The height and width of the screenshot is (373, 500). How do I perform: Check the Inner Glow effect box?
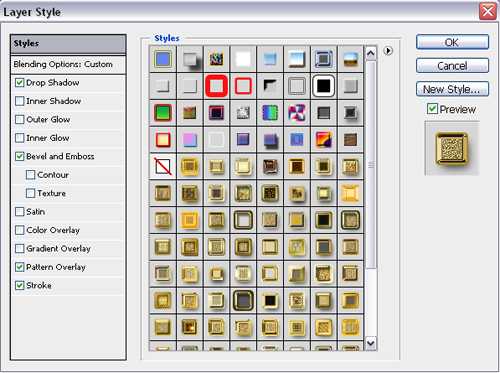tap(20, 138)
